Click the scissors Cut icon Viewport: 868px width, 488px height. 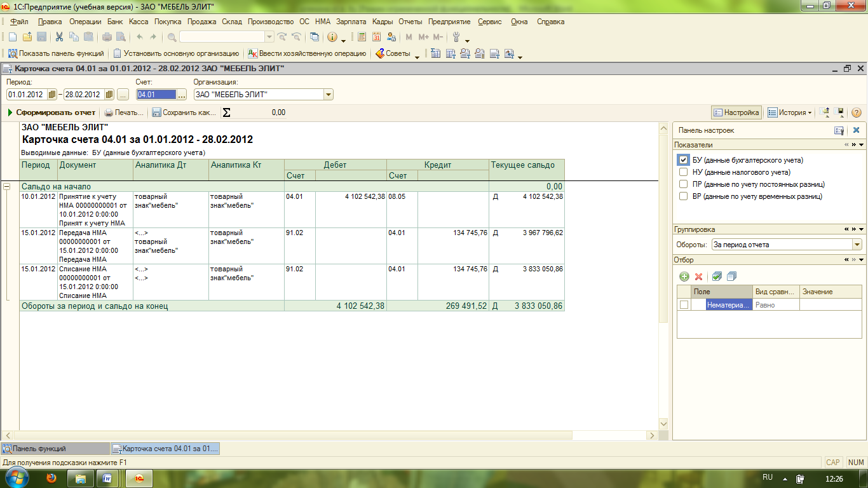coord(59,37)
